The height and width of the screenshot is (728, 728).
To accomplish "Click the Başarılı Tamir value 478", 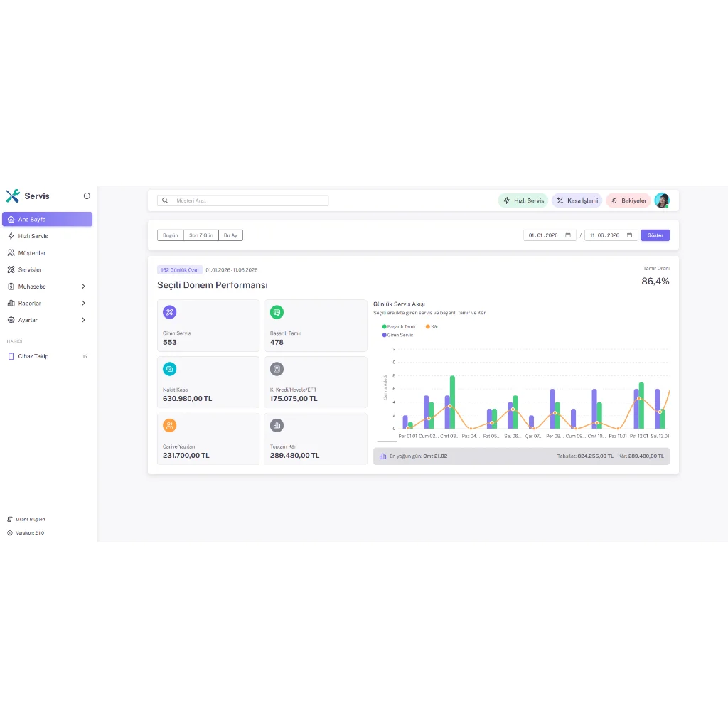I will (x=277, y=342).
